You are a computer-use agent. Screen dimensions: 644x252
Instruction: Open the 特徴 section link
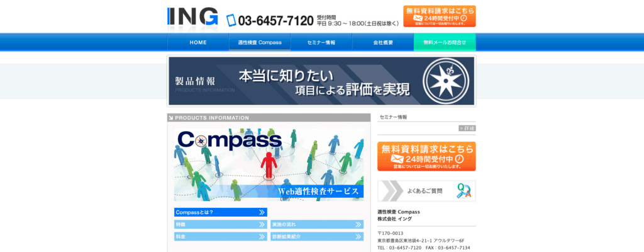pyautogui.click(x=220, y=224)
